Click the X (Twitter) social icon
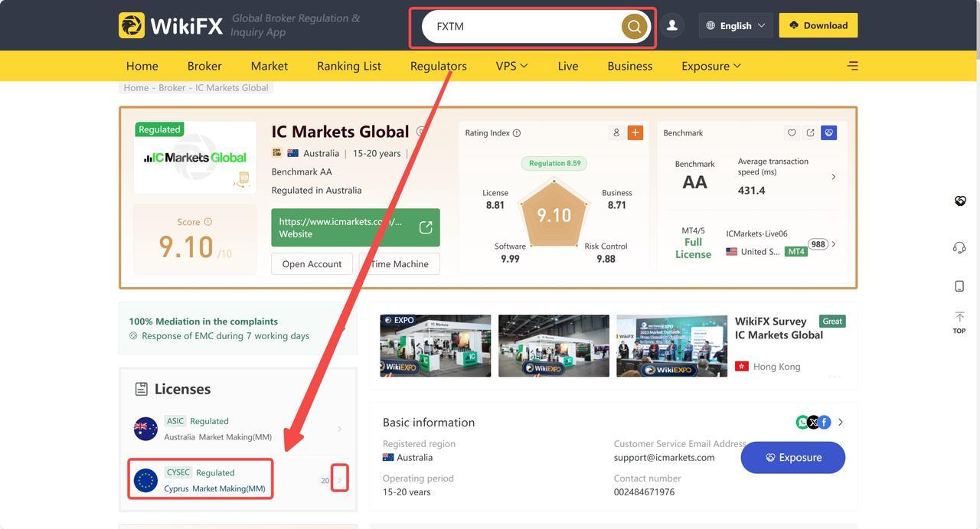This screenshot has height=529, width=980. pyautogui.click(x=813, y=422)
